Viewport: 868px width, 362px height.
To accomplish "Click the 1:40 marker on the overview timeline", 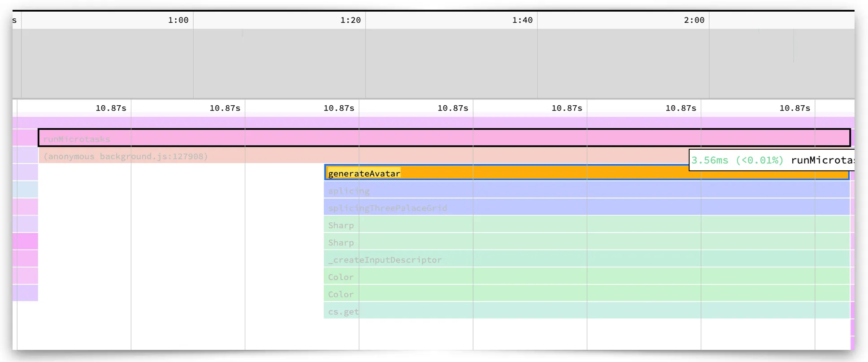I will 522,20.
